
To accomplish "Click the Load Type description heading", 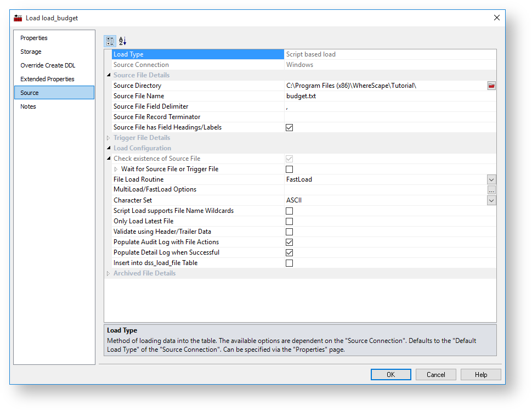I will (122, 330).
